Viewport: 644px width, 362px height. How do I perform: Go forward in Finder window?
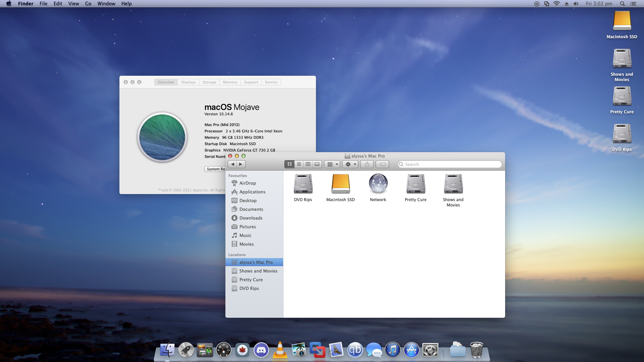pyautogui.click(x=241, y=164)
